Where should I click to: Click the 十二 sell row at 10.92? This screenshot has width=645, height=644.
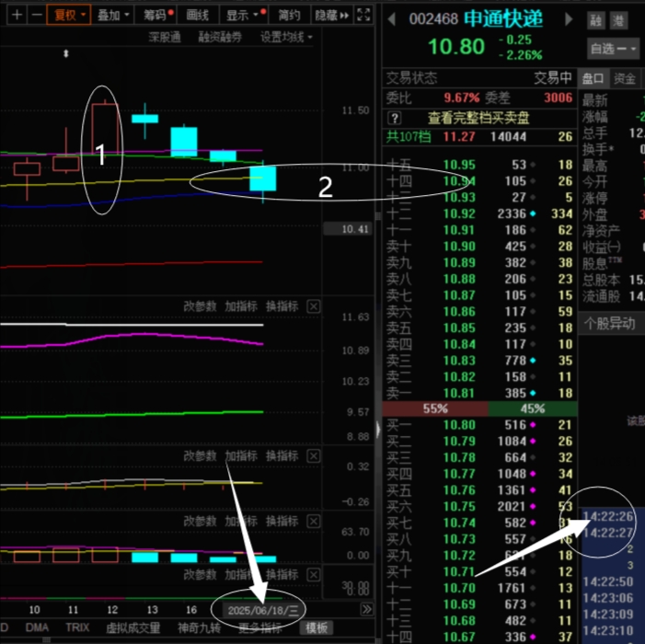479,213
